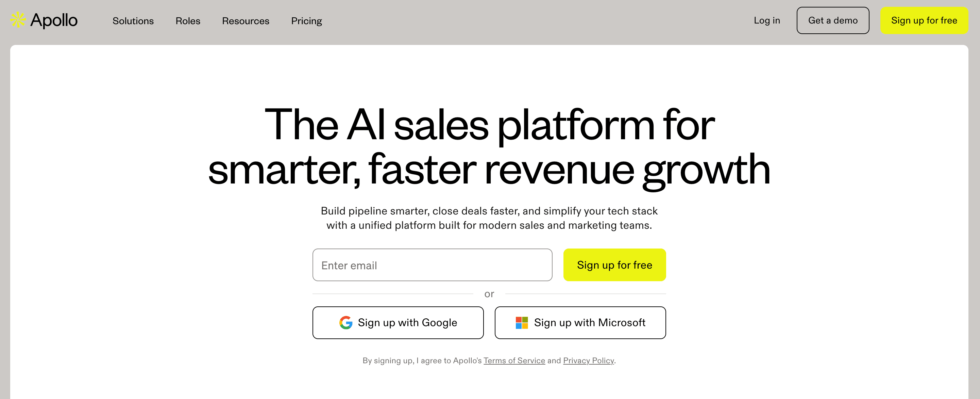This screenshot has width=980, height=399.
Task: Click the Get a demo button
Action: [833, 20]
